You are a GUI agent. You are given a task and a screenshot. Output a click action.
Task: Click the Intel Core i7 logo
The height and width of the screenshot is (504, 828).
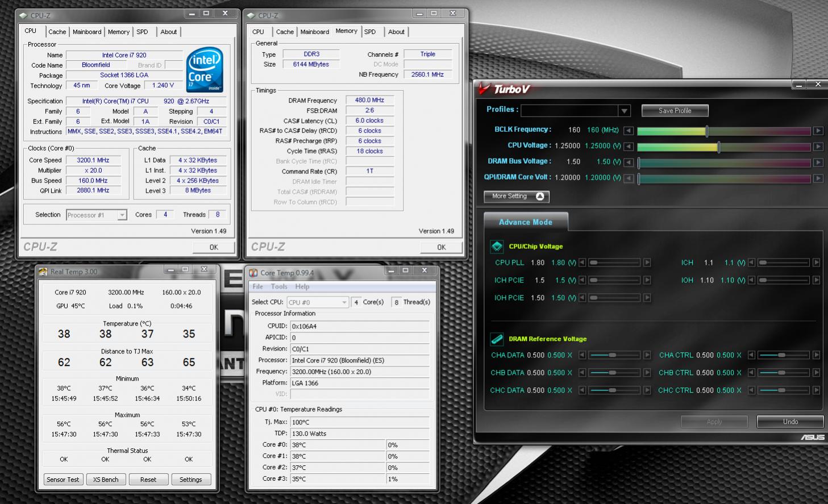click(x=205, y=70)
